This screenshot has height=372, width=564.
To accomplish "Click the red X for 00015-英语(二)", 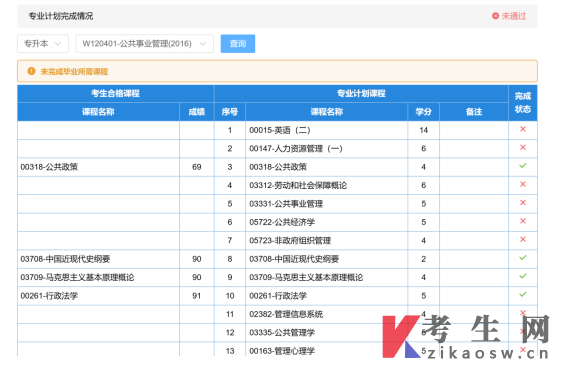I will point(523,129).
